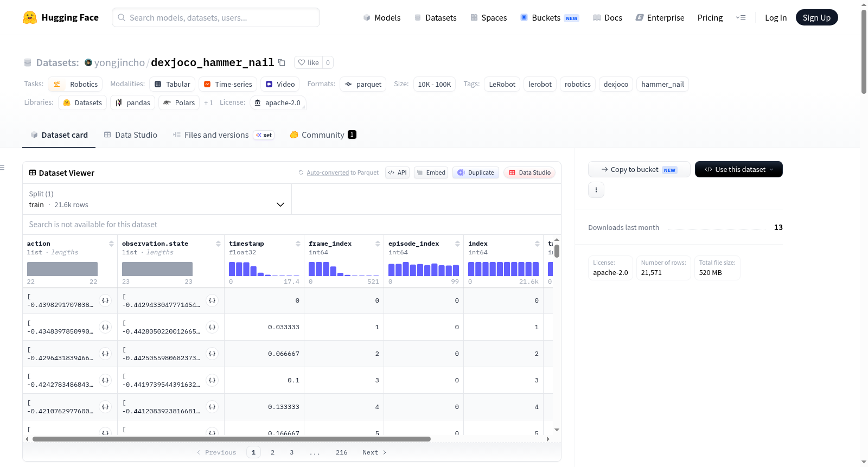Image resolution: width=868 pixels, height=467 pixels.
Task: Sort by the episode_index column
Action: coord(457,244)
